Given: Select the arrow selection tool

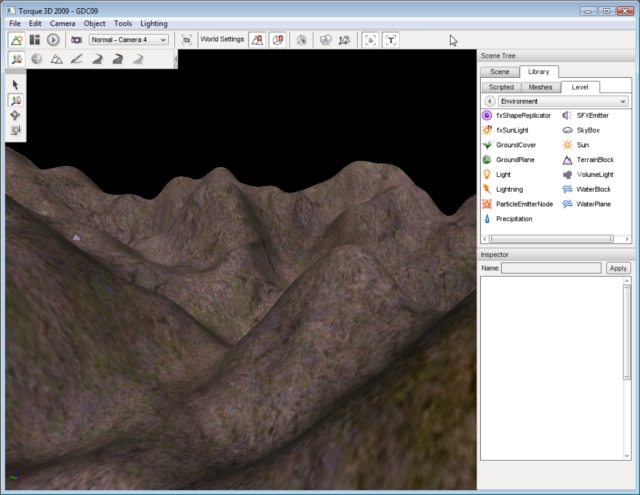Looking at the screenshot, I should click(16, 85).
